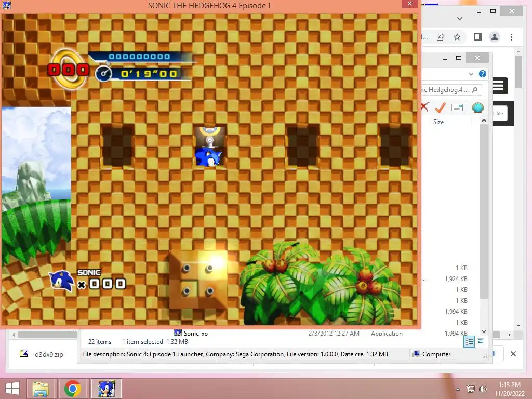Click the file list scroll up arrow

pyautogui.click(x=484, y=121)
